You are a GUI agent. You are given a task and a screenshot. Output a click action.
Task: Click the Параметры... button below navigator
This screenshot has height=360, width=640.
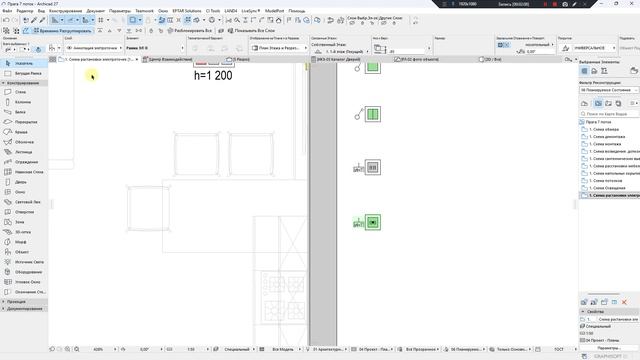coord(608,348)
